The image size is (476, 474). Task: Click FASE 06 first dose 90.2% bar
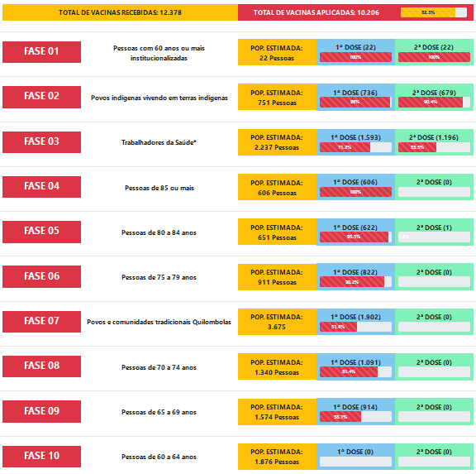point(355,282)
